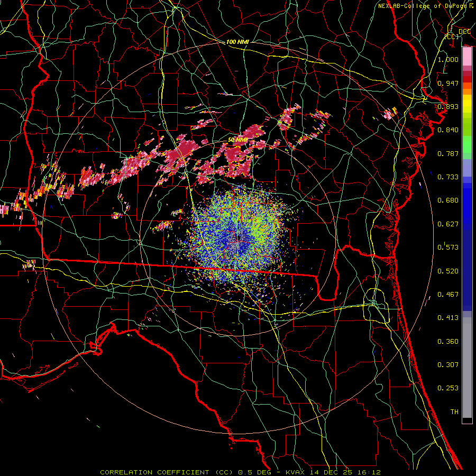The image size is (476, 476).
Task: Click the 0.413 legend value
Action: [x=448, y=317]
